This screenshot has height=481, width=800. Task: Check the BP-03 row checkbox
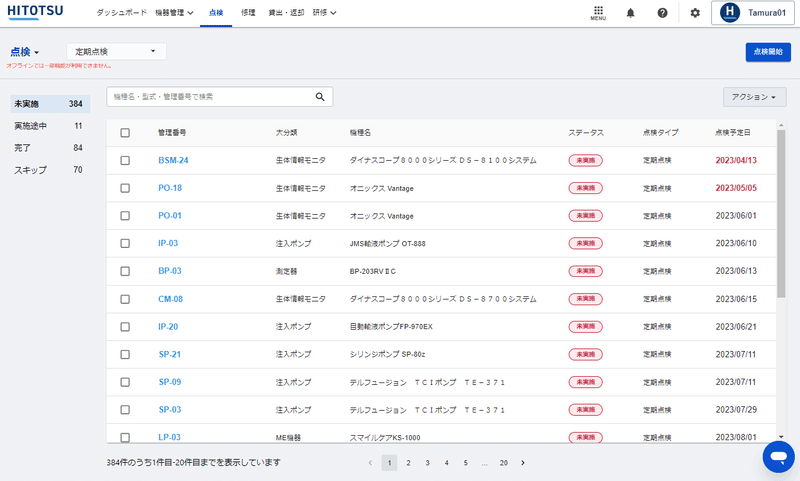point(125,271)
